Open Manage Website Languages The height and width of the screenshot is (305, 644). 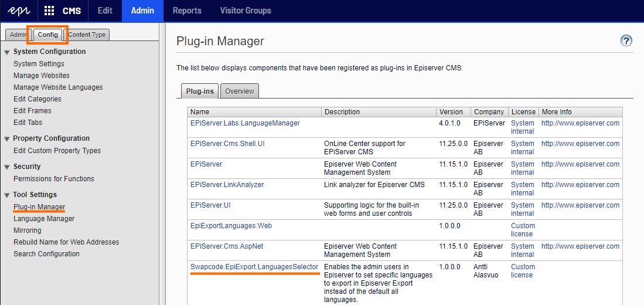[58, 87]
